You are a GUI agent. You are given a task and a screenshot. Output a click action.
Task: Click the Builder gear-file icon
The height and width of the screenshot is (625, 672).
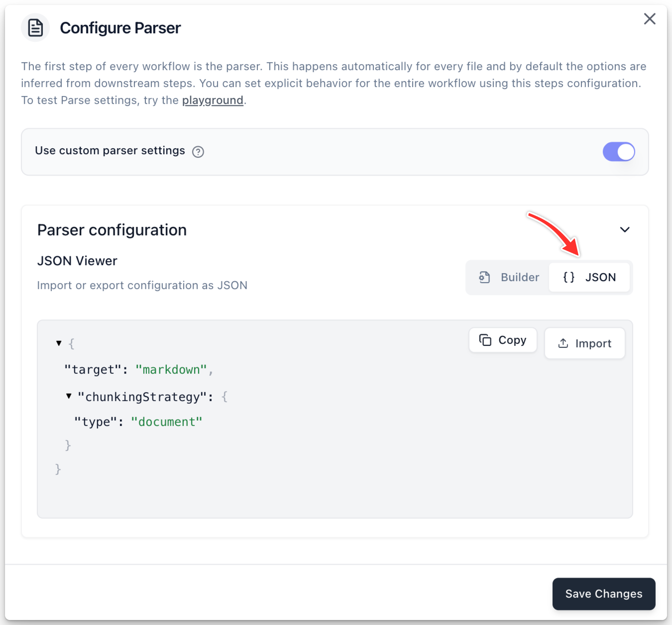coord(484,277)
